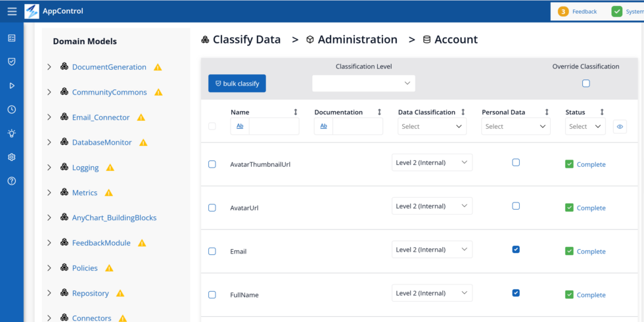Check Personal Data for AvatarUrl
The image size is (644, 322).
(516, 206)
